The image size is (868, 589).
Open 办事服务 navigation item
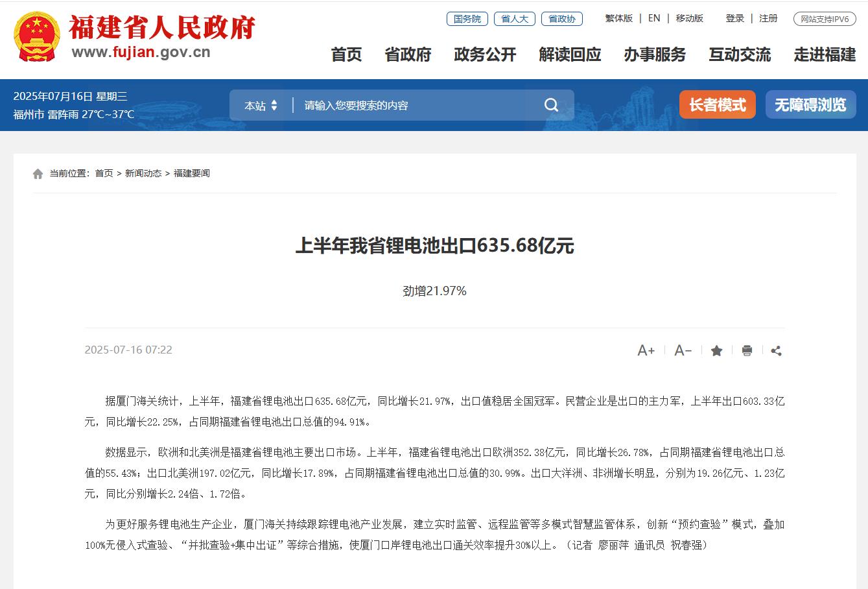pyautogui.click(x=655, y=55)
